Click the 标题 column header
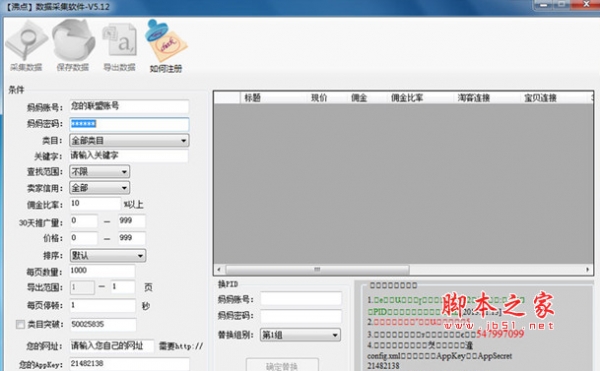Image resolution: width=600 pixels, height=371 pixels. pos(273,98)
